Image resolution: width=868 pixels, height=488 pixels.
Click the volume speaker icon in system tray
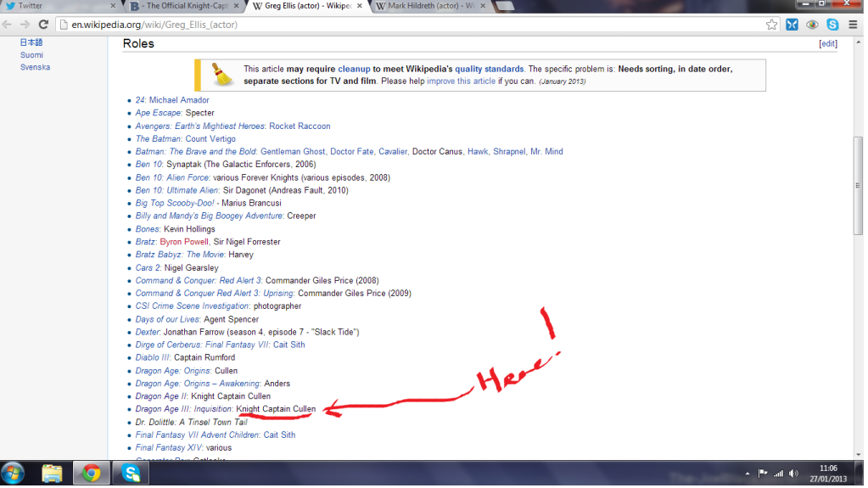(x=793, y=474)
